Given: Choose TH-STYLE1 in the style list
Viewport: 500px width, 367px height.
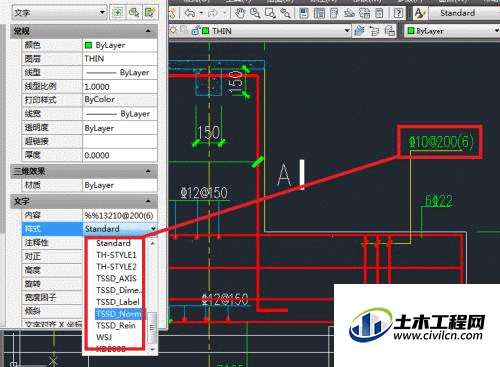Looking at the screenshot, I should pos(116,255).
